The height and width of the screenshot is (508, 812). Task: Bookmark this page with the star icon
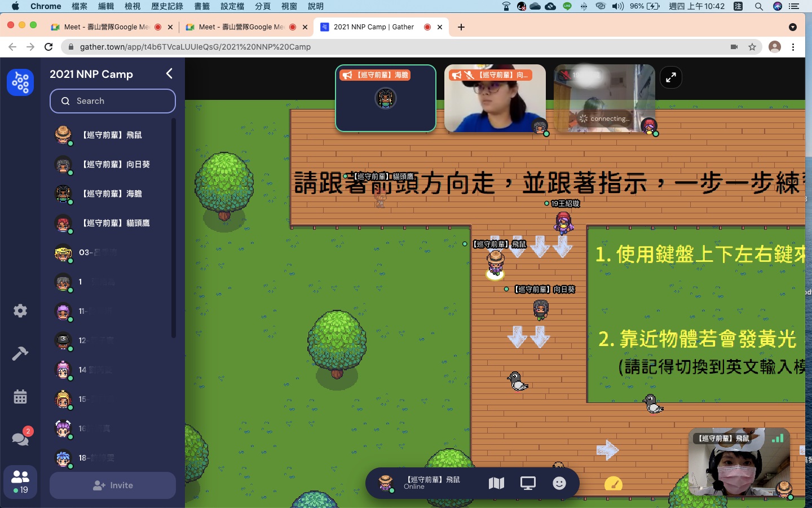tap(752, 47)
